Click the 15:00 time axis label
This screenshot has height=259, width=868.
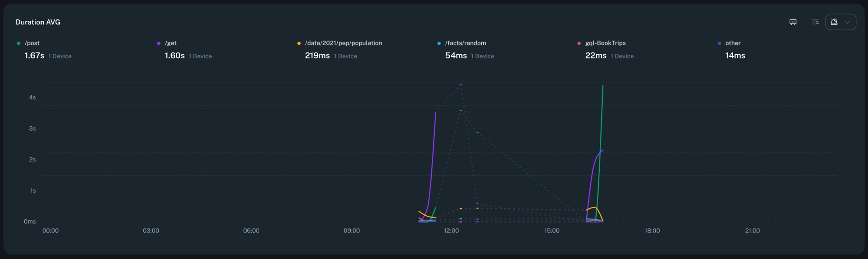(552, 231)
